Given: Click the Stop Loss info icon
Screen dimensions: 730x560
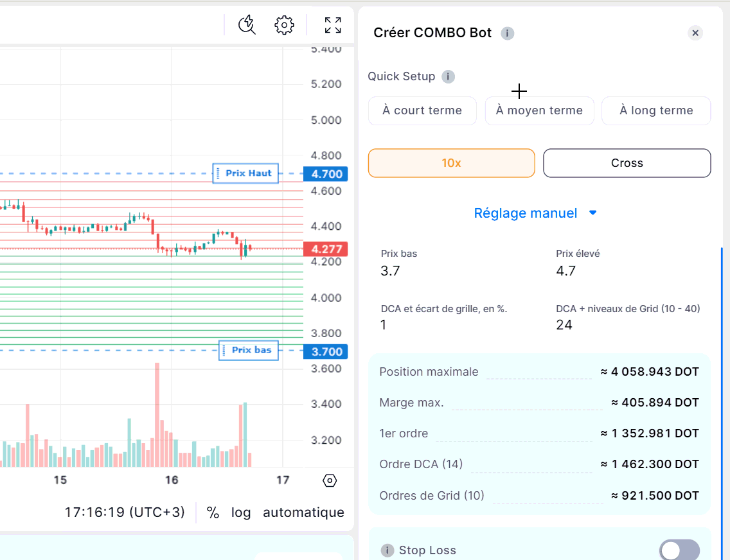Looking at the screenshot, I should click(387, 550).
